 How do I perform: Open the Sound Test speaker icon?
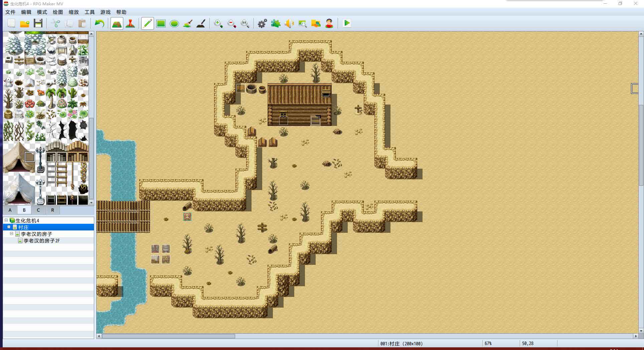(x=289, y=23)
